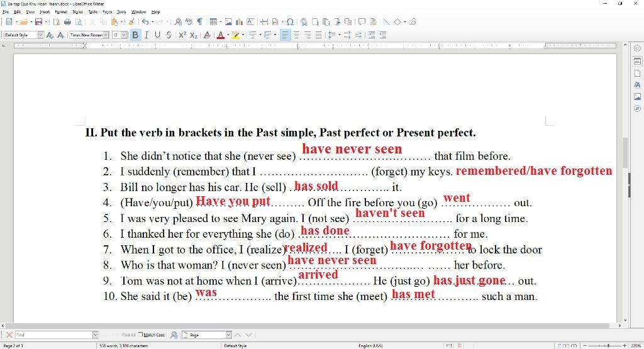644x349 pixels.
Task: Select the Insert line tool
Action: [386, 22]
